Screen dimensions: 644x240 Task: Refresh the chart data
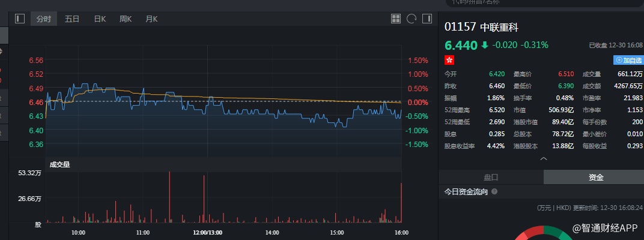(412, 19)
